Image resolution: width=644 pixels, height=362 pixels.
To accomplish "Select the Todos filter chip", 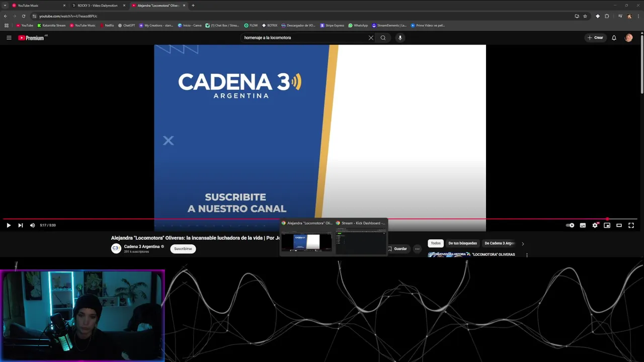I will [436, 243].
